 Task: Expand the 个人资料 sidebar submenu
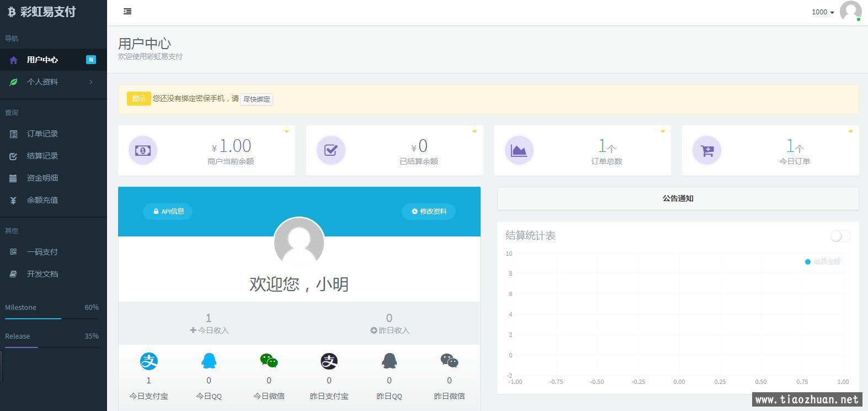pyautogui.click(x=53, y=82)
